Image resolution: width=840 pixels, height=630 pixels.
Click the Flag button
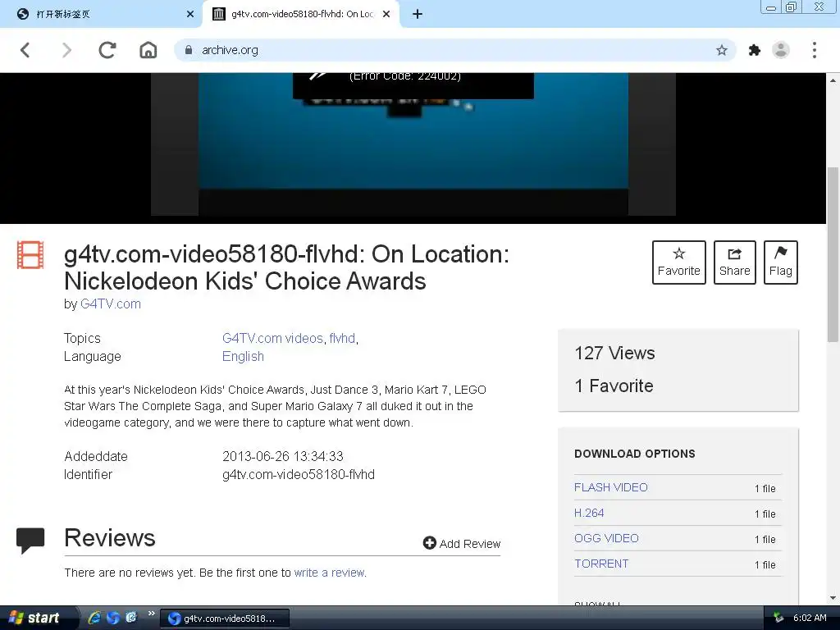click(781, 262)
